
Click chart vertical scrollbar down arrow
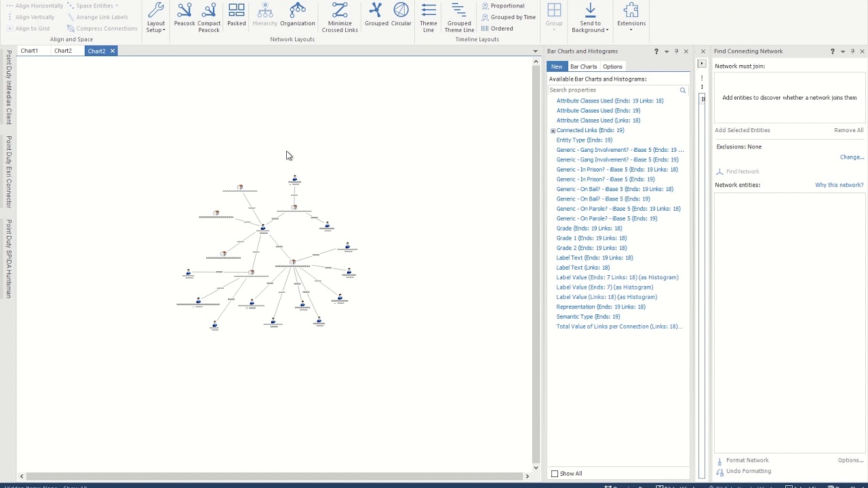click(536, 468)
